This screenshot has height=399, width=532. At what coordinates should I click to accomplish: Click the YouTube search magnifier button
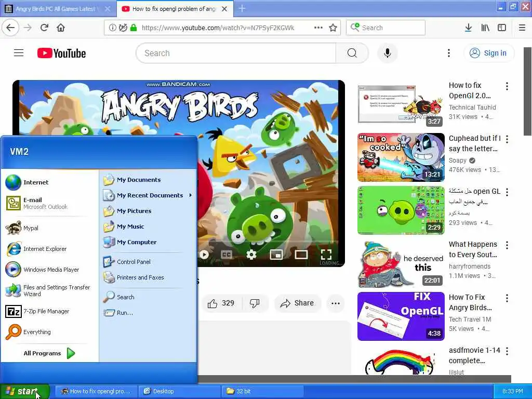pos(352,53)
